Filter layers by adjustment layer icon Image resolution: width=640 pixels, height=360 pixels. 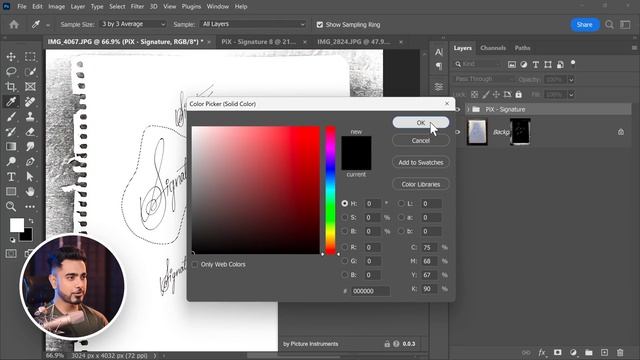point(524,64)
